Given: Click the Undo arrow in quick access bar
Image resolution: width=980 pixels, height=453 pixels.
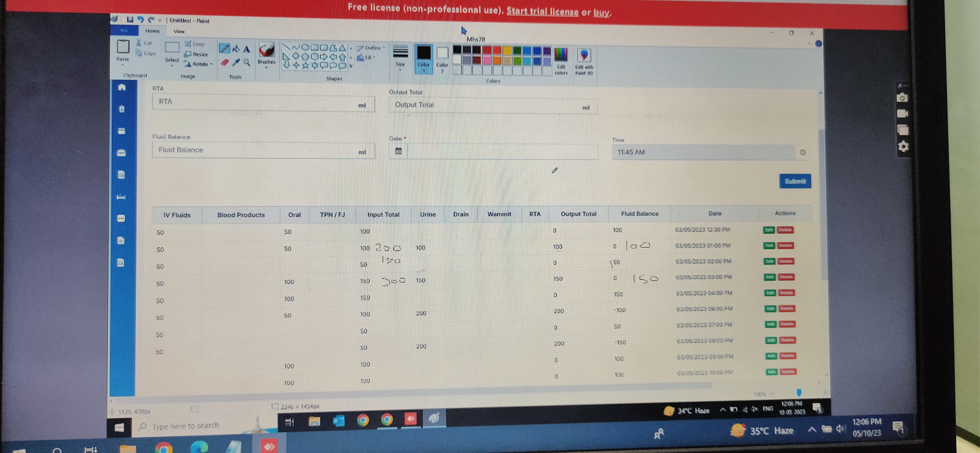Looking at the screenshot, I should (140, 20).
